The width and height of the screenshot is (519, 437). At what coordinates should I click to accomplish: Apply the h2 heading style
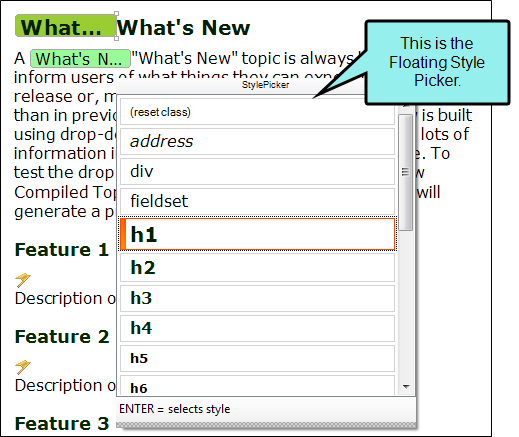point(257,267)
